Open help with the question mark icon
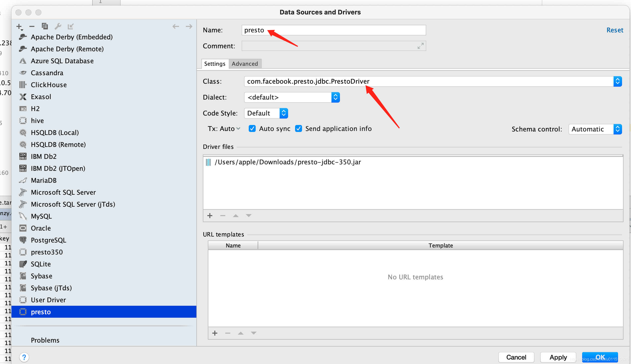 pos(24,357)
